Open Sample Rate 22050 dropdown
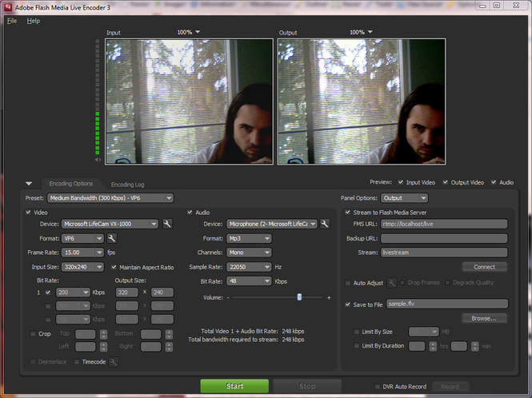The height and width of the screenshot is (398, 532). tap(249, 267)
